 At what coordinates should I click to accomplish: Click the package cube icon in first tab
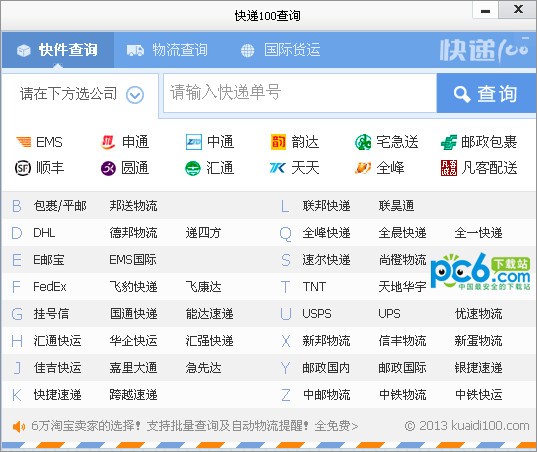(24, 50)
